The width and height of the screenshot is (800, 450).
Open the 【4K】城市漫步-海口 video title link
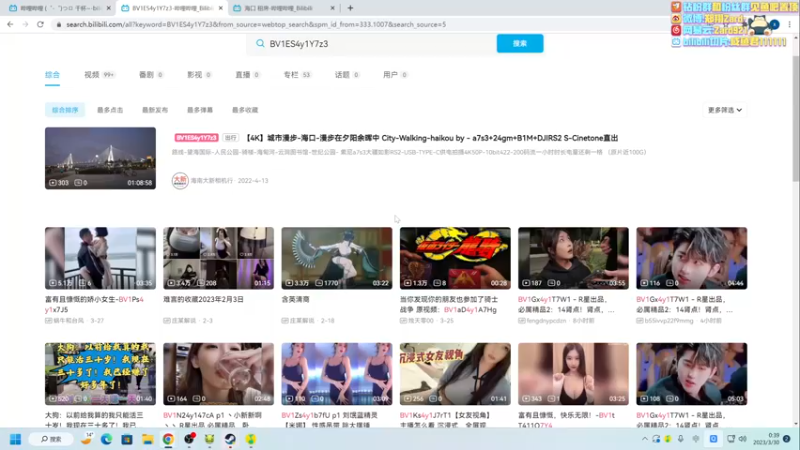pyautogui.click(x=431, y=138)
